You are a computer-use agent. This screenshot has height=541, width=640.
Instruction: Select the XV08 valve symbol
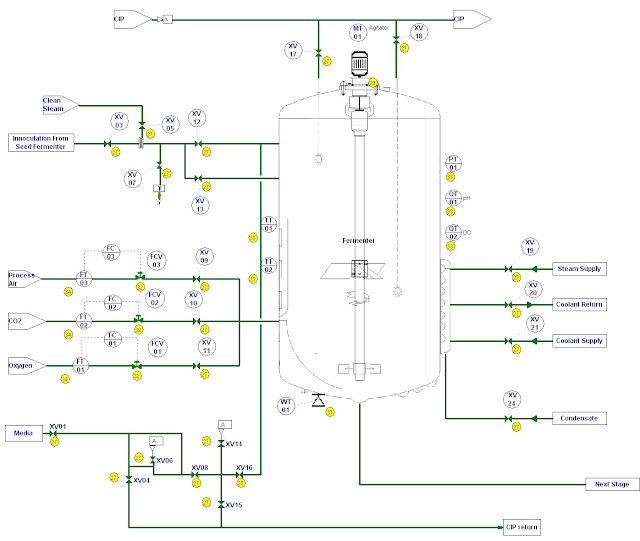[x=195, y=474]
